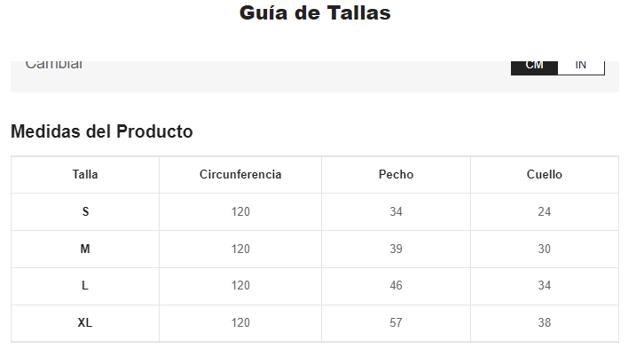Image resolution: width=644 pixels, height=349 pixels.
Task: Switch units to CM
Action: coord(534,68)
